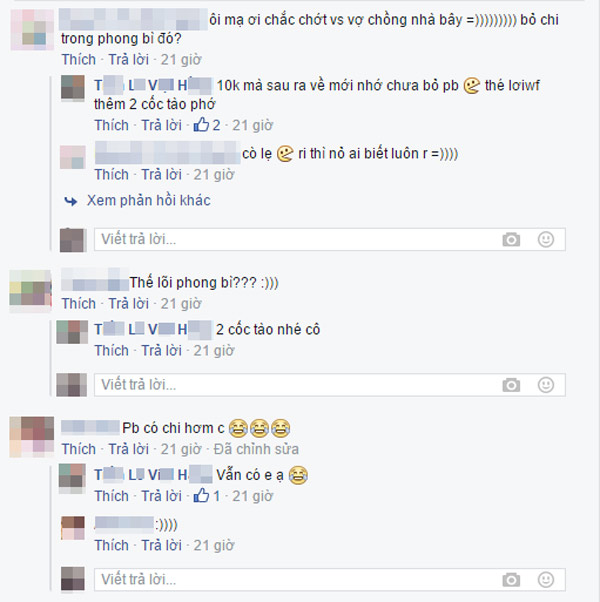Click bottom 'Viết trả lời...' input field

pos(330,579)
